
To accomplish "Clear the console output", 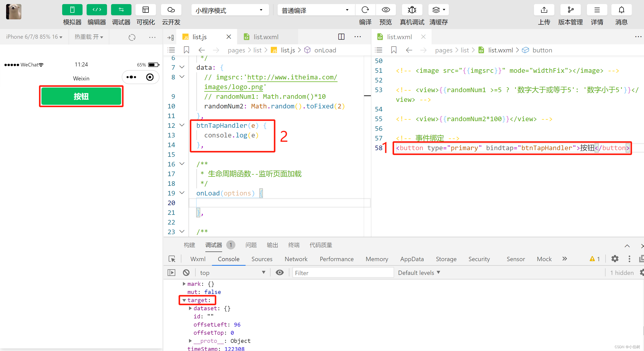I will [x=186, y=272].
